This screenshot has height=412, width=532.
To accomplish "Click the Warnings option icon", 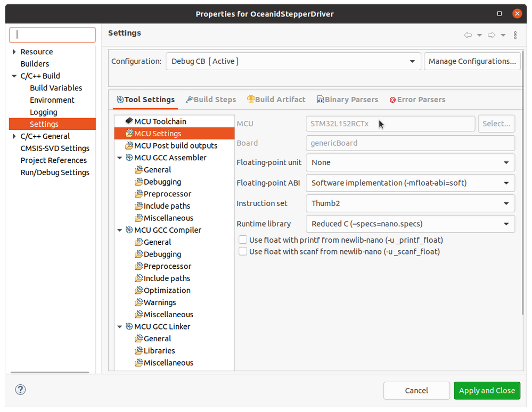I will 138,302.
